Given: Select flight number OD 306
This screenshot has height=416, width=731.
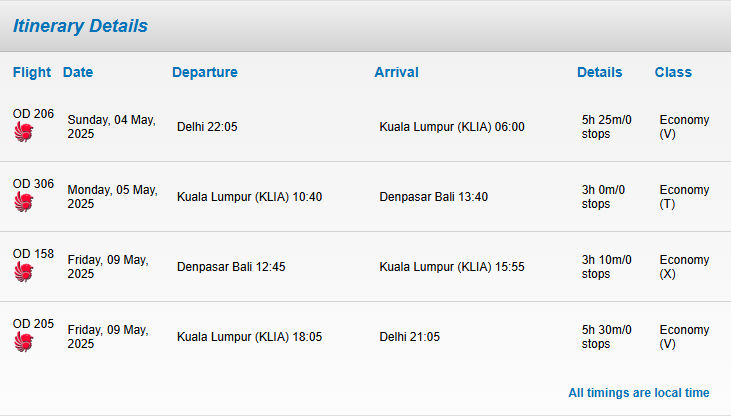Looking at the screenshot, I should [33, 184].
